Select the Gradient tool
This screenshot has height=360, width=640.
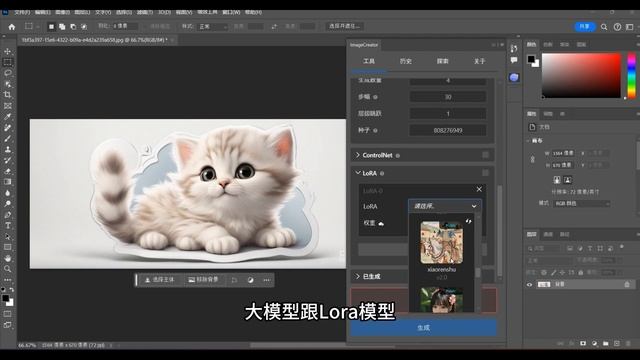click(8, 182)
